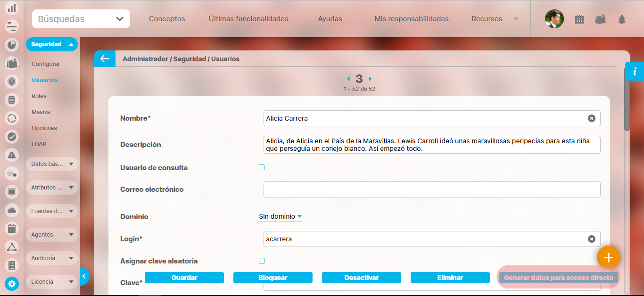The image size is (644, 296).
Task: Click the Eliminar button
Action: coord(450,278)
